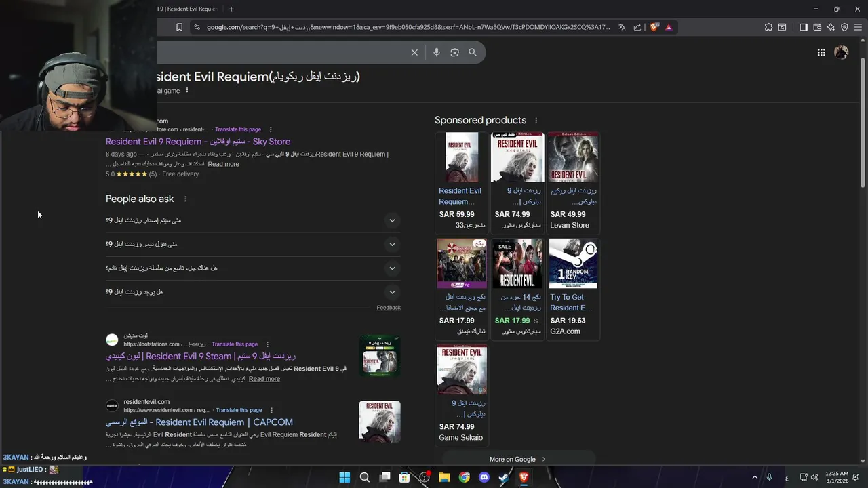
Task: Open options for Sponsored products
Action: point(536,120)
